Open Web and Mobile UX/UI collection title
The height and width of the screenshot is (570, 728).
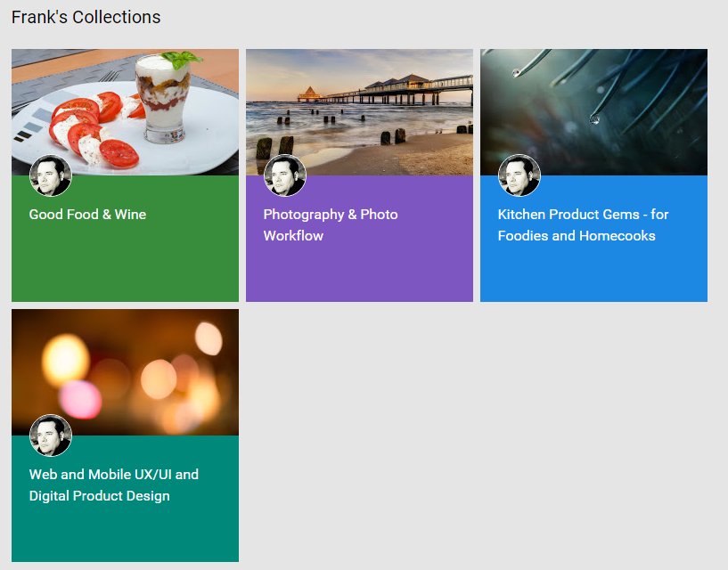114,485
